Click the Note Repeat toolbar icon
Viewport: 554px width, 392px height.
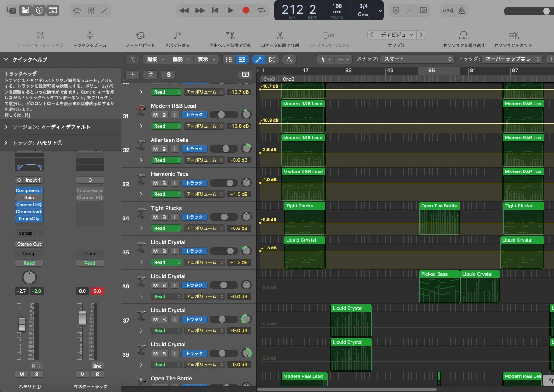tap(140, 36)
